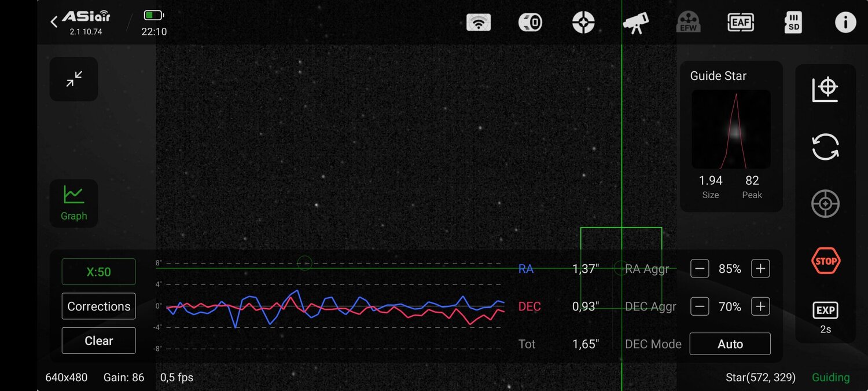The height and width of the screenshot is (391, 868).
Task: Stop guiding with the red STOP icon
Action: click(825, 261)
